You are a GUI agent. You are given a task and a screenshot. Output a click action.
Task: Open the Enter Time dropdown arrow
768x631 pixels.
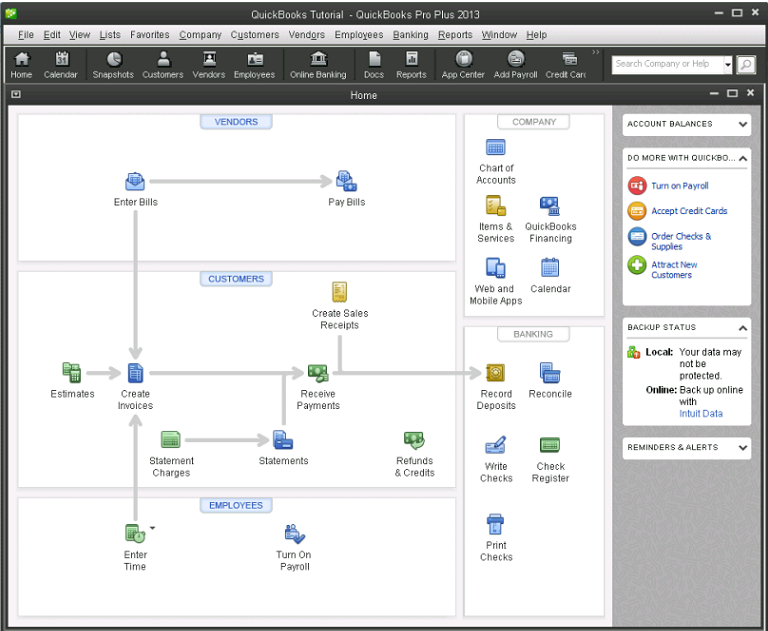tap(152, 528)
